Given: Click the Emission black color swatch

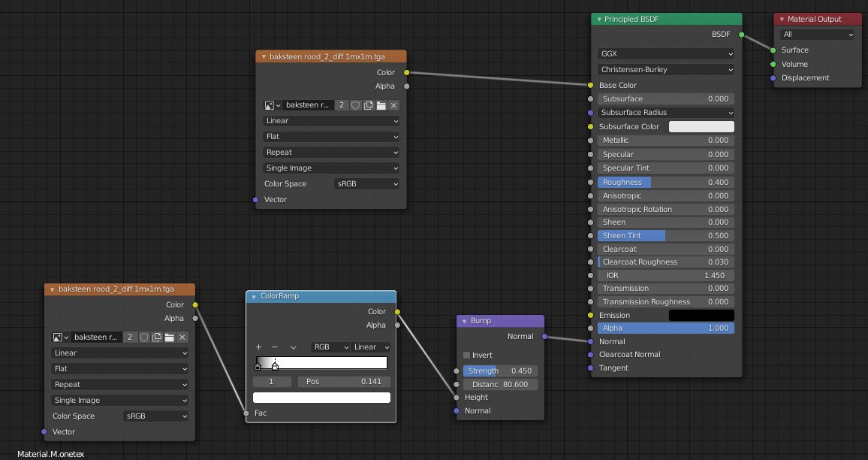Looking at the screenshot, I should [701, 316].
